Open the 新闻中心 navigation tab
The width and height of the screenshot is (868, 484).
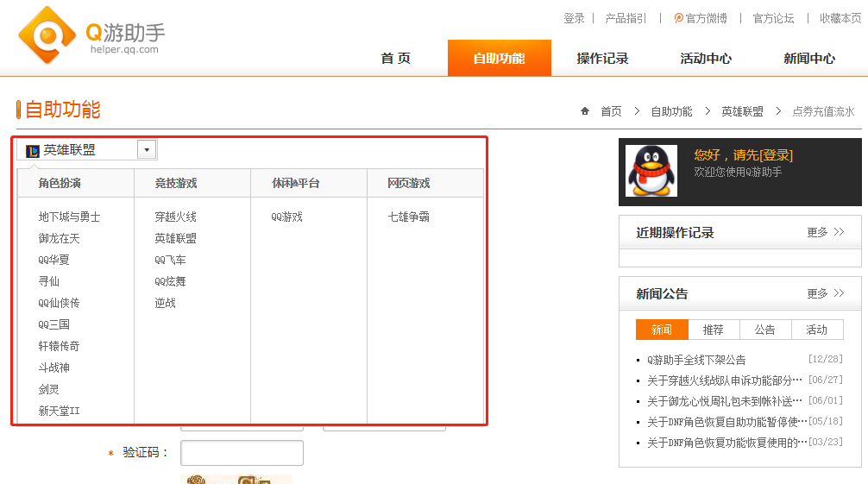pyautogui.click(x=809, y=58)
